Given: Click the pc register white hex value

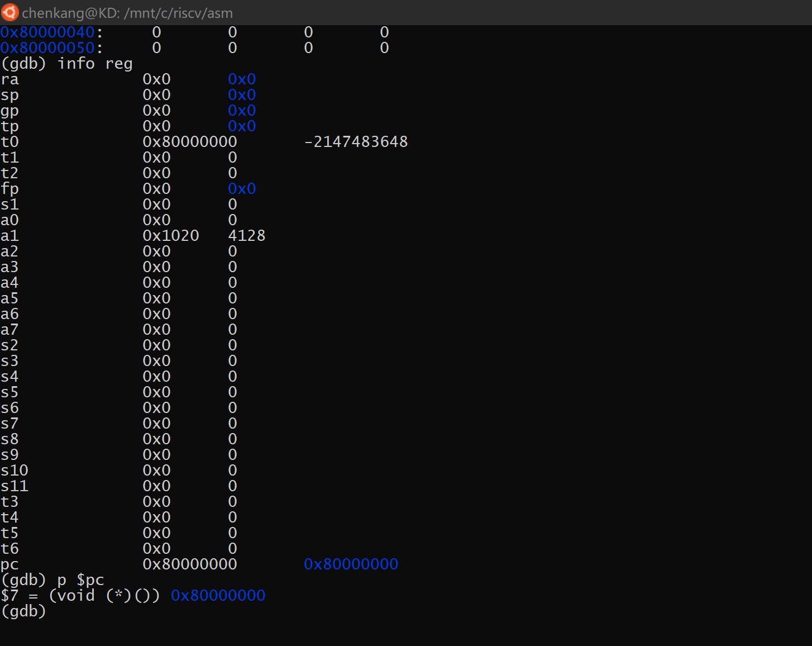Looking at the screenshot, I should tap(190, 564).
